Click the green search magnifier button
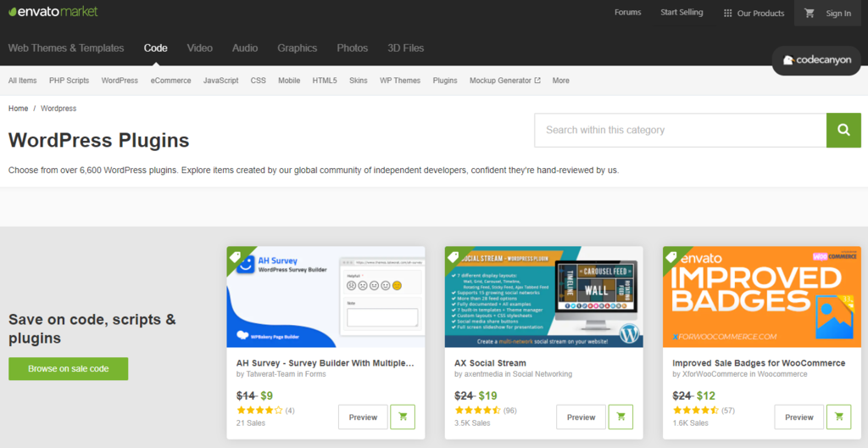 coord(843,130)
